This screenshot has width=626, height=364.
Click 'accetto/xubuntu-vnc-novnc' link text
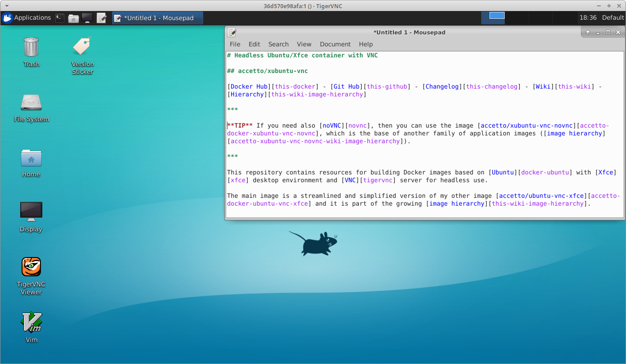527,126
